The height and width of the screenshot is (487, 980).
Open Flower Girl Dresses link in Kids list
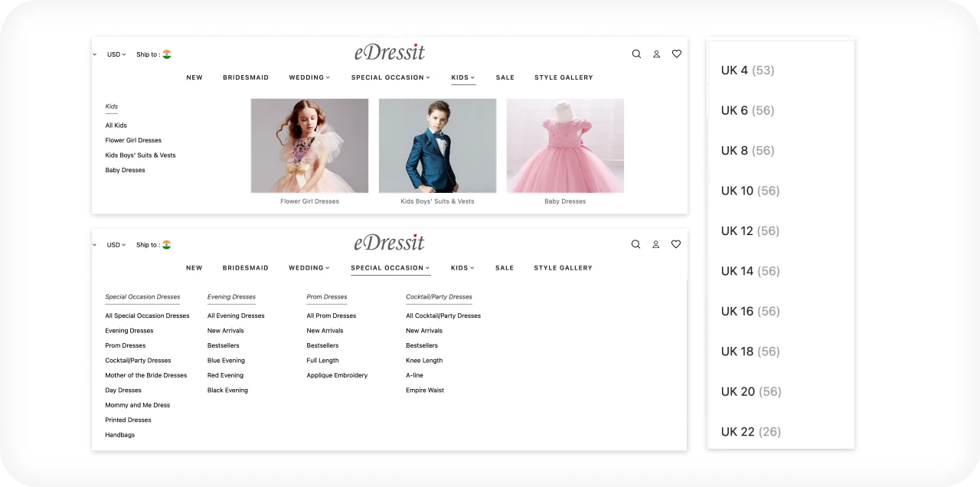[133, 140]
